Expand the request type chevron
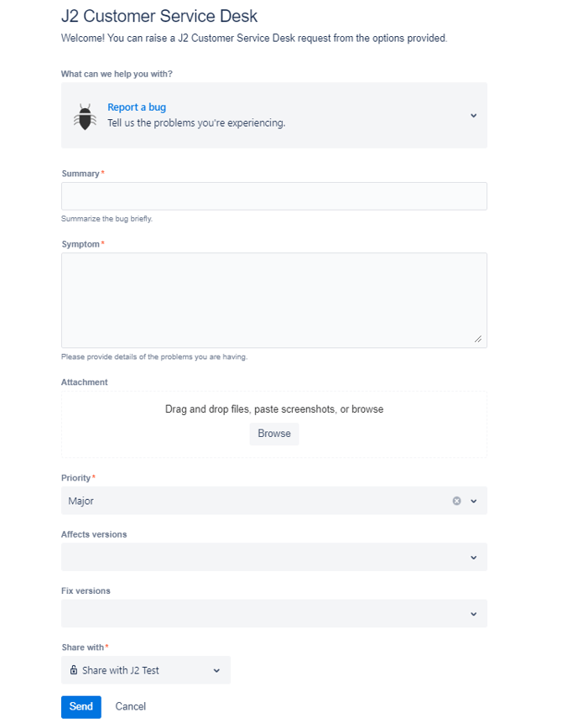Screen dimensions: 562x728 click(x=473, y=116)
